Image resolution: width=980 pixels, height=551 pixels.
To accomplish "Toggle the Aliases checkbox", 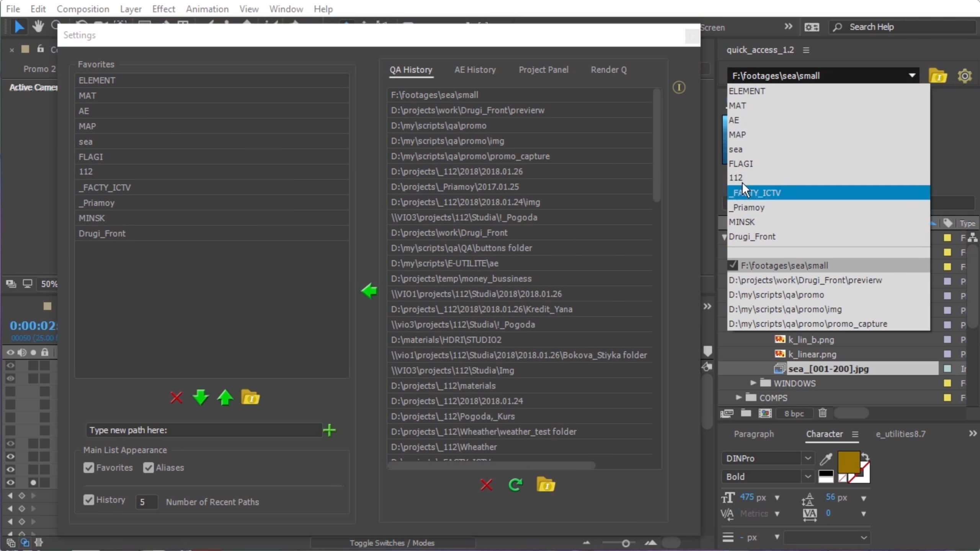I will pyautogui.click(x=149, y=468).
